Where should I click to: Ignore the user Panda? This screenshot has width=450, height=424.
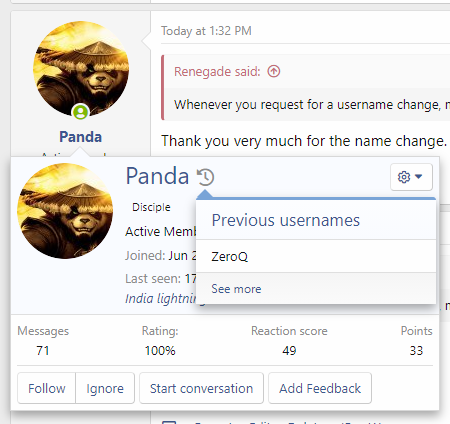[x=105, y=388]
